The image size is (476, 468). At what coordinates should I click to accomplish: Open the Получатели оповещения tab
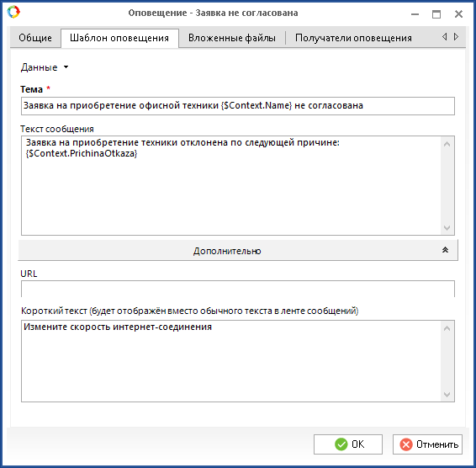point(353,38)
